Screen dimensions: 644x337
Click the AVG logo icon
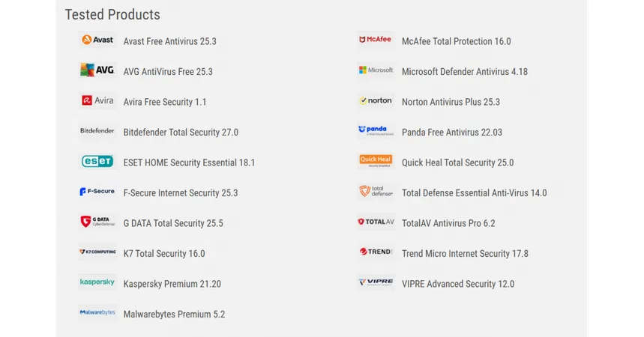click(x=97, y=70)
